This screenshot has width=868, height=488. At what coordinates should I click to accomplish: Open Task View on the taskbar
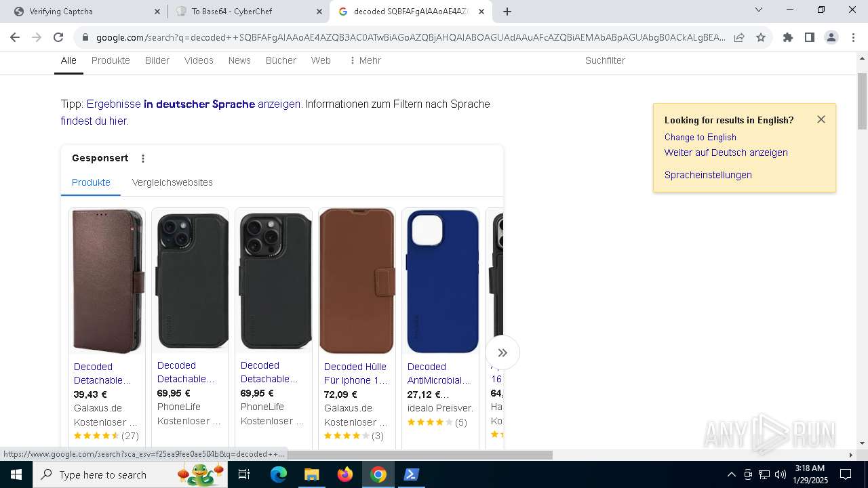point(244,474)
